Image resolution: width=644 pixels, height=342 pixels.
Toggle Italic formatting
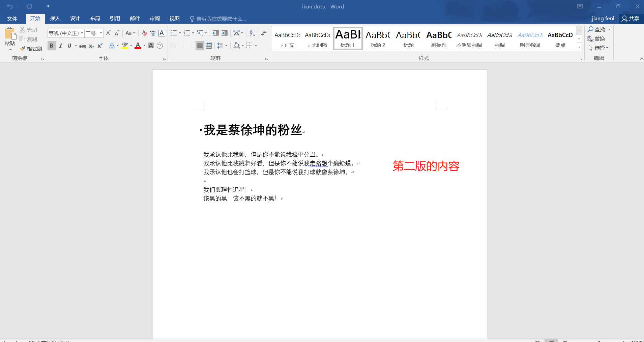coord(61,46)
